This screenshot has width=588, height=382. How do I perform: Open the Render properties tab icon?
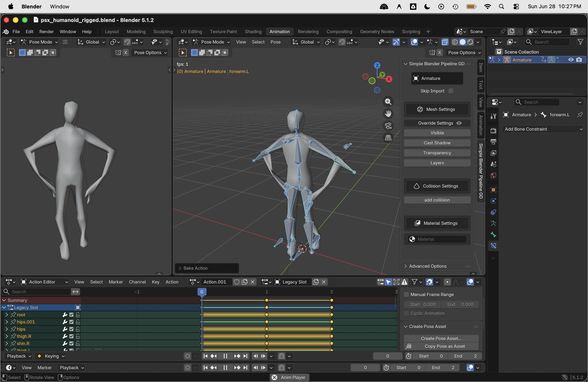tap(493, 131)
